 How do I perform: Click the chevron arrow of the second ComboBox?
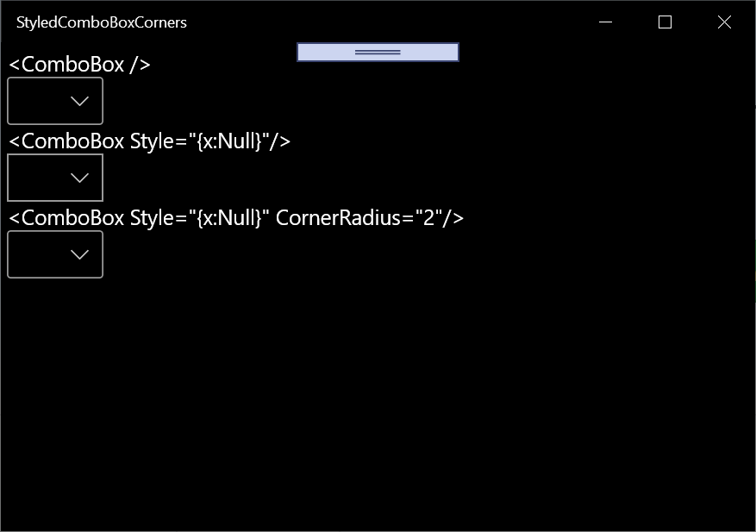[x=79, y=178]
